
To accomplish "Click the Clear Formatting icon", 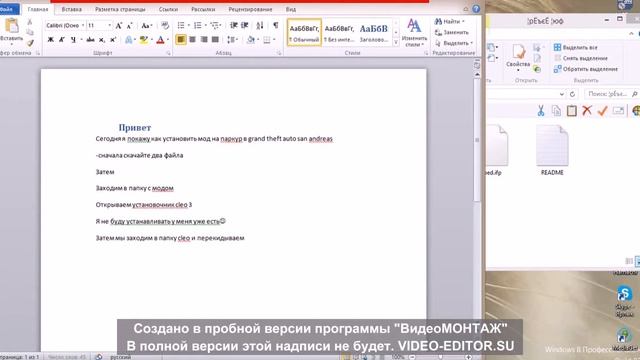I will point(165,26).
